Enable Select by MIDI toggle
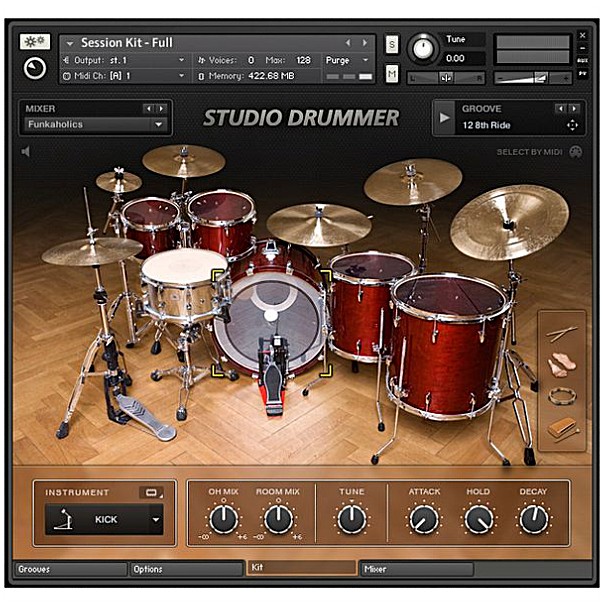 [x=575, y=152]
